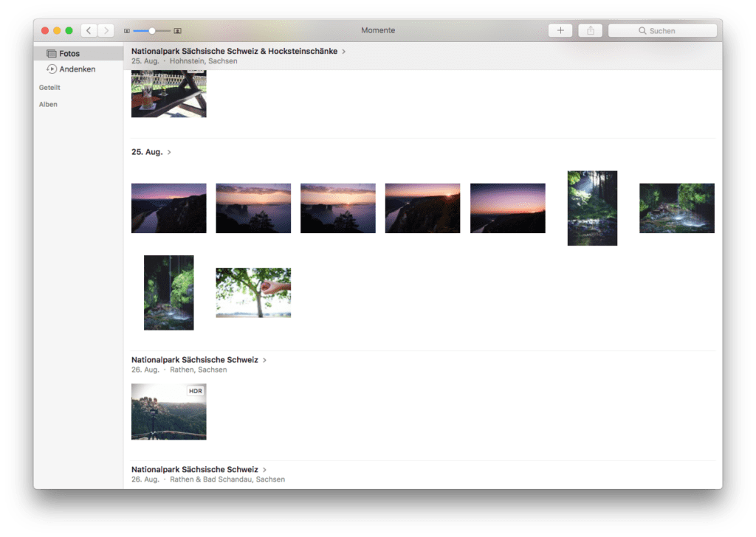Open moment Nationalpark Sächsische Schweiz & Hocksteinschänke
This screenshot has width=756, height=537.
pos(234,51)
